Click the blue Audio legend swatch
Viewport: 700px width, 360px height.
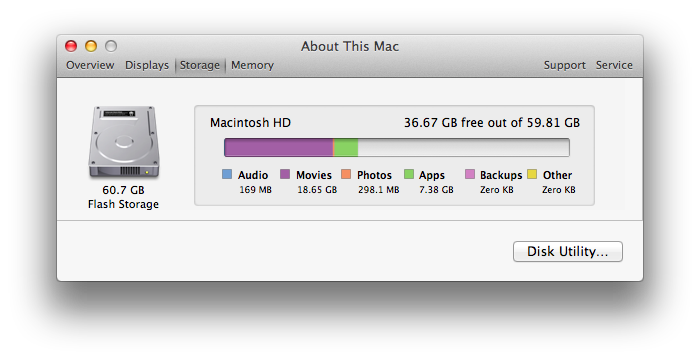227,174
